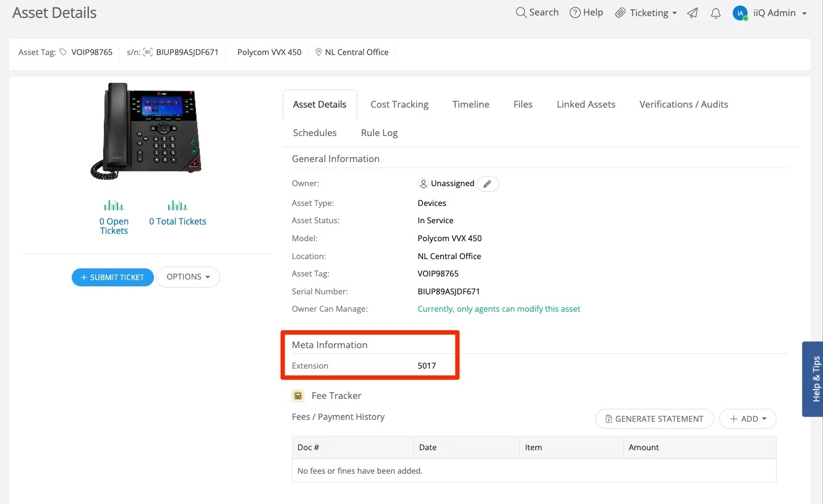
Task: Go to Verifications / Audits tab
Action: [684, 105]
